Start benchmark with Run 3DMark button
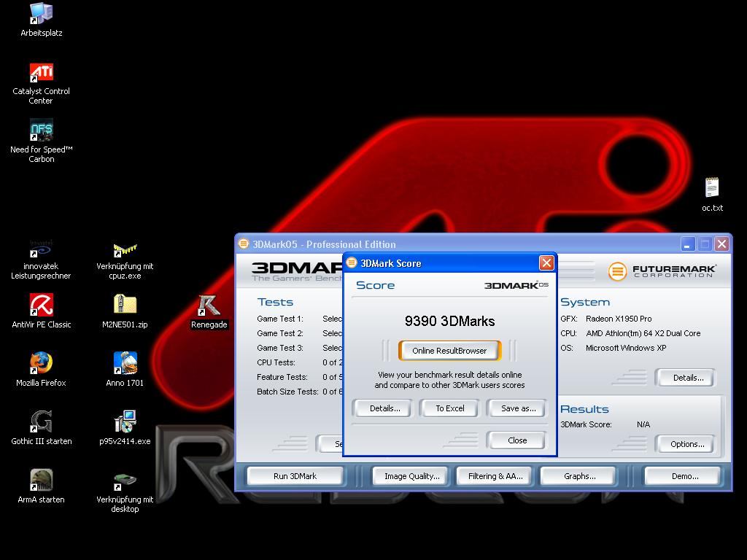Viewport: 747px width, 560px height. (295, 476)
